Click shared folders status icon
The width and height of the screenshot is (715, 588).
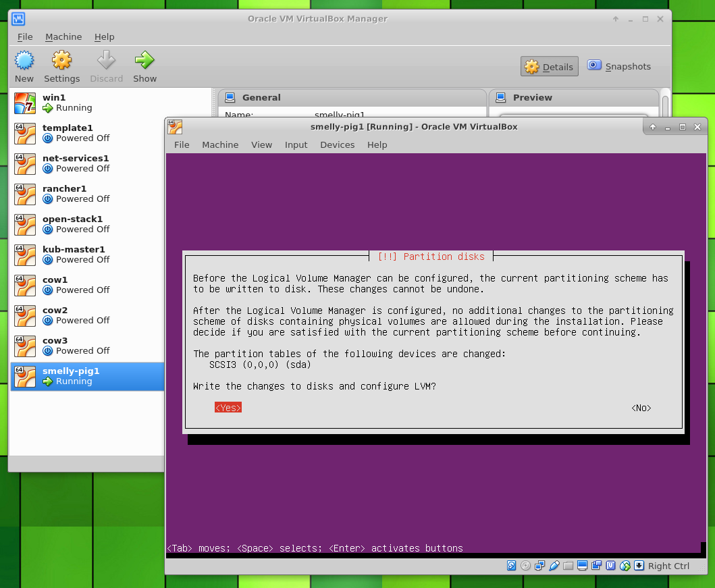pyautogui.click(x=568, y=566)
